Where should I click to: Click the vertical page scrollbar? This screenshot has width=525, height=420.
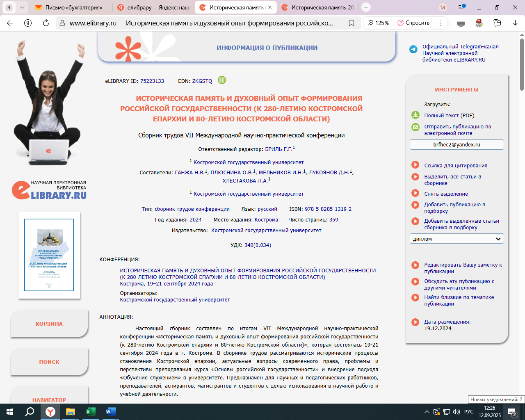[522, 205]
